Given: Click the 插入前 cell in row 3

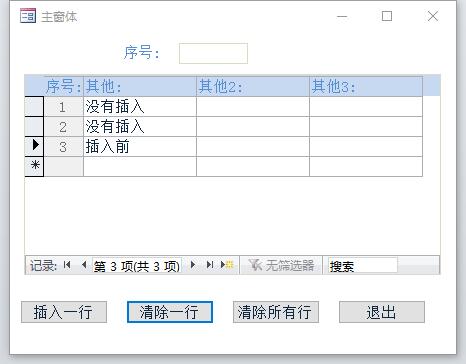Looking at the screenshot, I should point(140,147).
